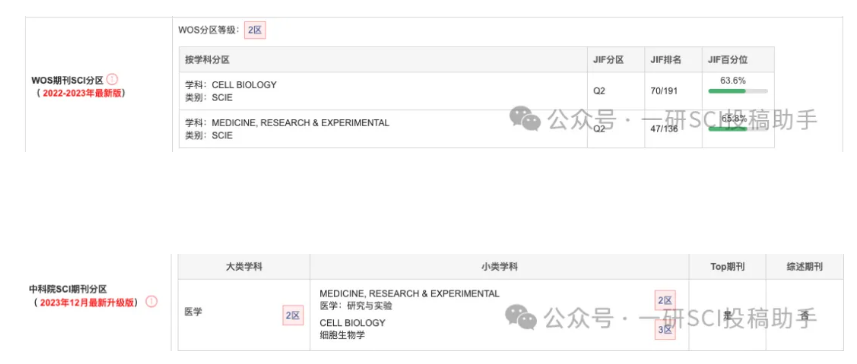Click the upper WeChat watermark logo

pyautogui.click(x=525, y=118)
